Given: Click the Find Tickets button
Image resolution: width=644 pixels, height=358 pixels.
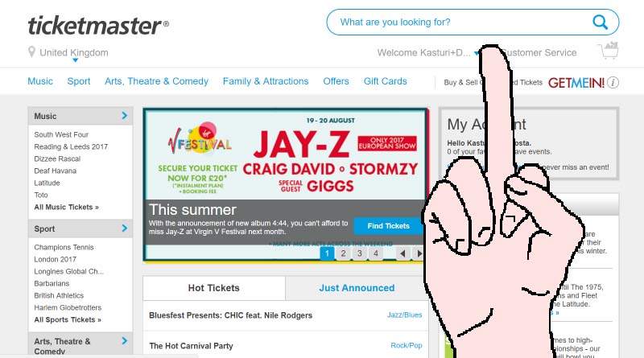Looking at the screenshot, I should (388, 226).
